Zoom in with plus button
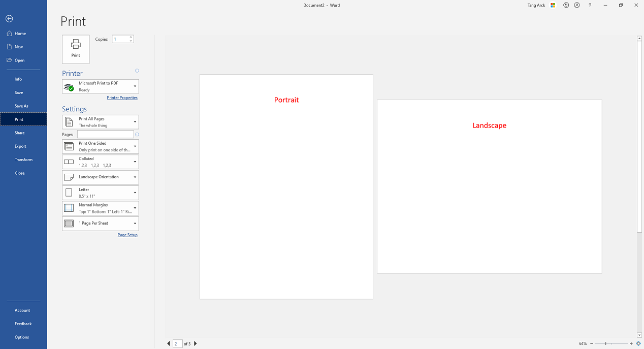The image size is (644, 349). [631, 344]
